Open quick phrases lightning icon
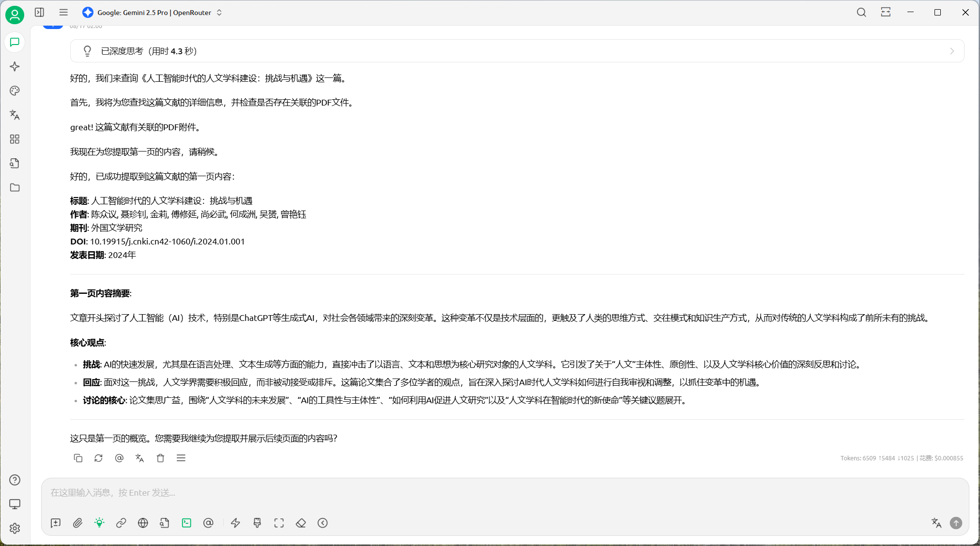The image size is (980, 546). pyautogui.click(x=235, y=523)
